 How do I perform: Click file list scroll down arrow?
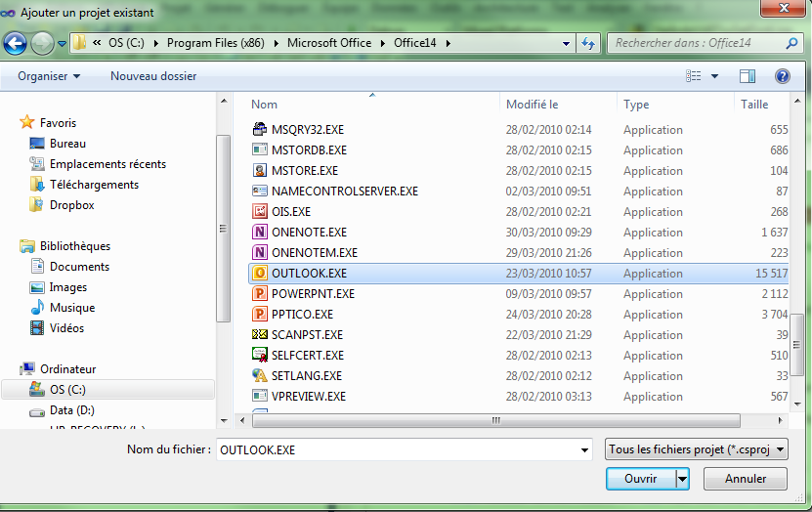click(797, 404)
